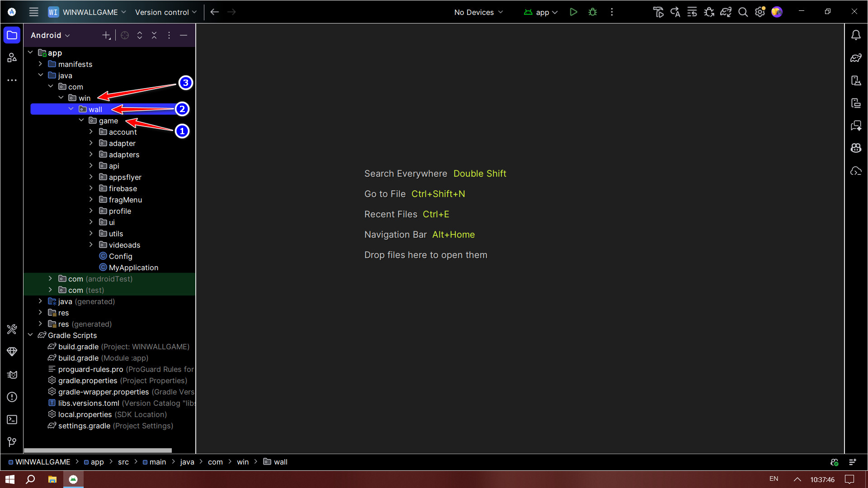The width and height of the screenshot is (868, 488).
Task: Start debugging with the bug icon
Action: point(592,12)
